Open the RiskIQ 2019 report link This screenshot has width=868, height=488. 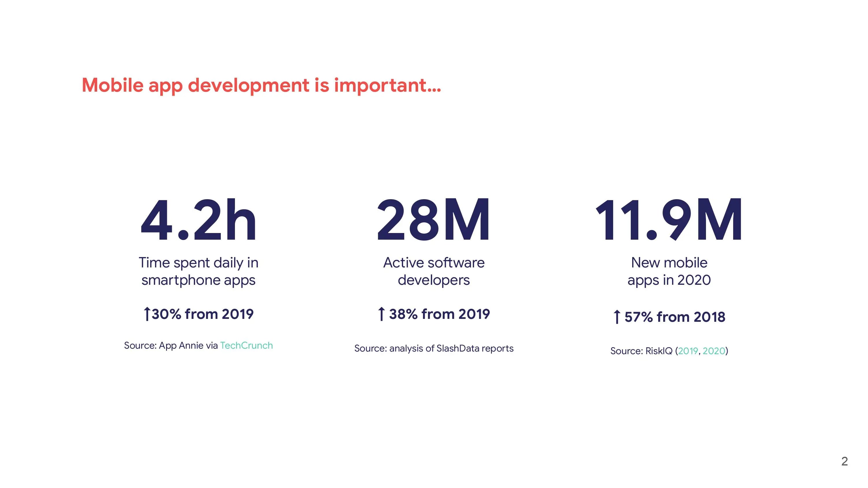[688, 350]
